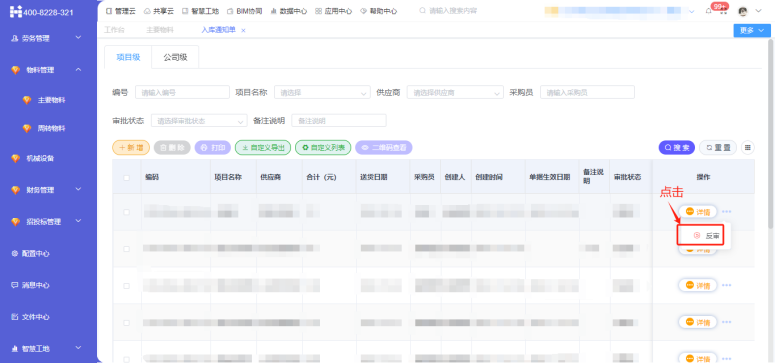Open the three-dot menu in the fourth row
This screenshot has width=775, height=364.
click(x=727, y=322)
